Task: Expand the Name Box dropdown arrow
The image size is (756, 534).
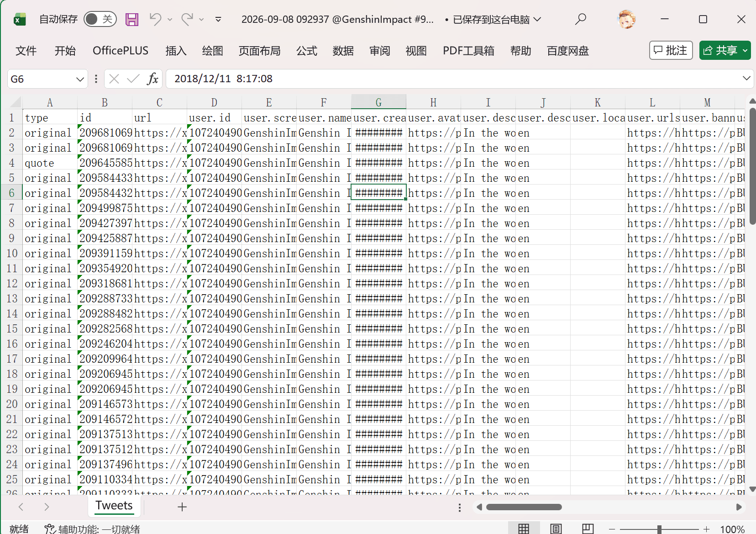Action: pos(80,79)
